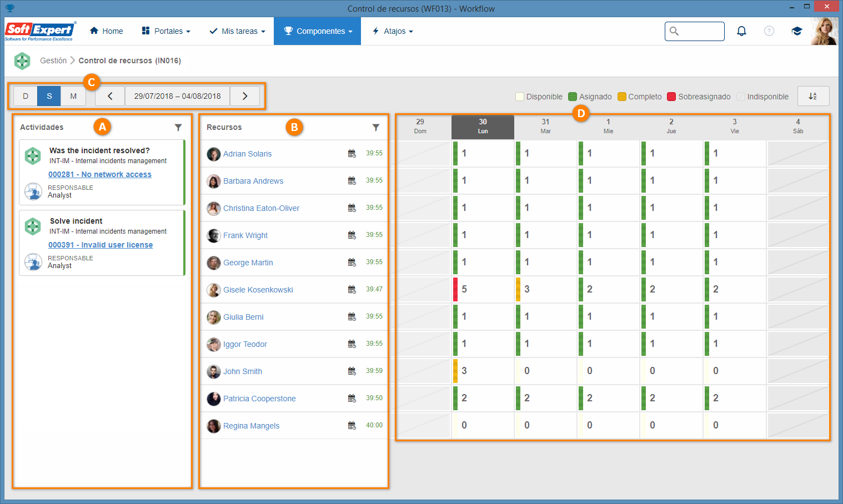The height and width of the screenshot is (504, 843).
Task: Open the Mis tareas dropdown menu
Action: (x=237, y=31)
